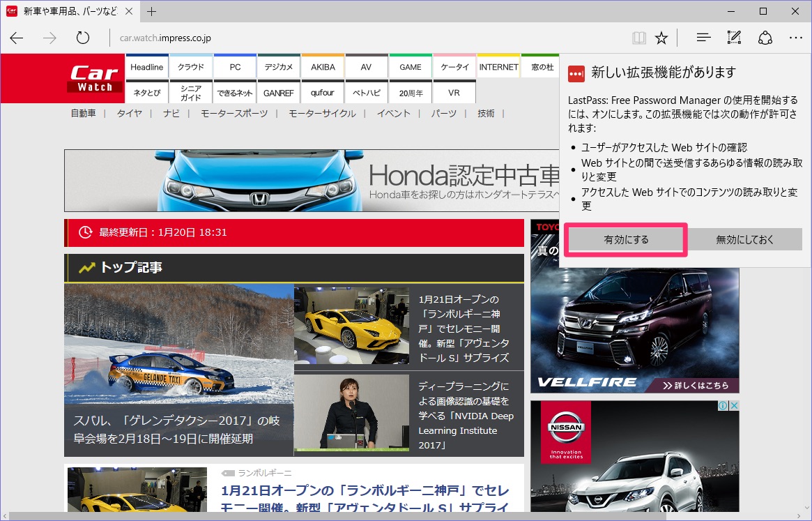This screenshot has height=521, width=812.
Task: Open the クラウド site tab
Action: [191, 66]
